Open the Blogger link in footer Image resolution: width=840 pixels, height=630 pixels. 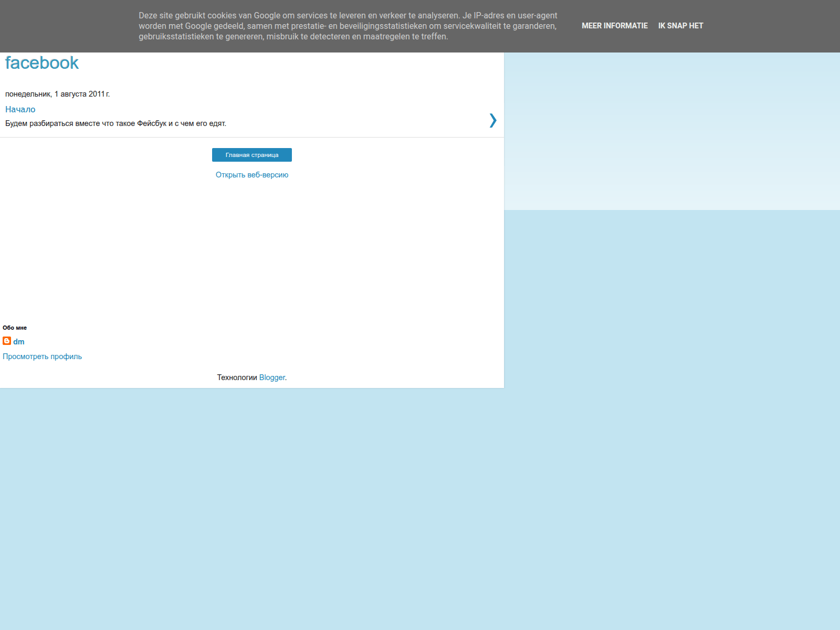coord(272,377)
